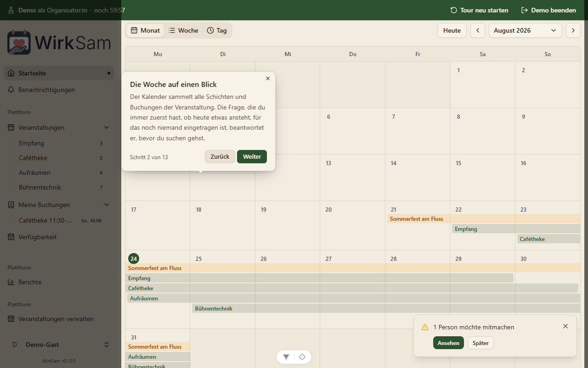This screenshot has height=368, width=588.
Task: Click Weiter in the tour popover
Action: [252, 156]
